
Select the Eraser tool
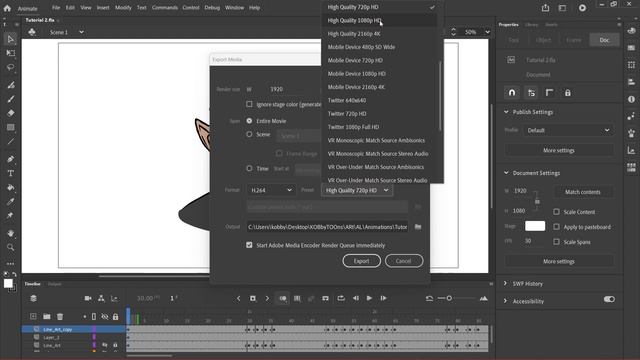point(11,113)
